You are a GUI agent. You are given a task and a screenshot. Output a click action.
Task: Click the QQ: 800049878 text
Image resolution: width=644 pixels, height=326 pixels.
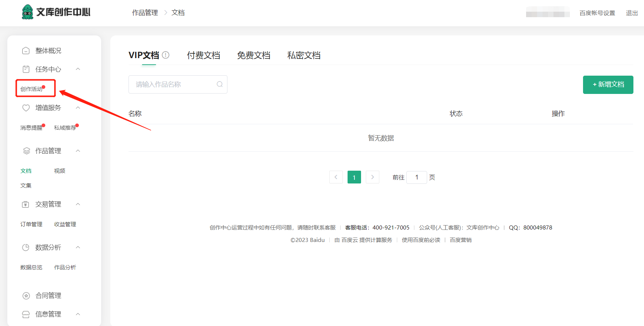pyautogui.click(x=530, y=228)
